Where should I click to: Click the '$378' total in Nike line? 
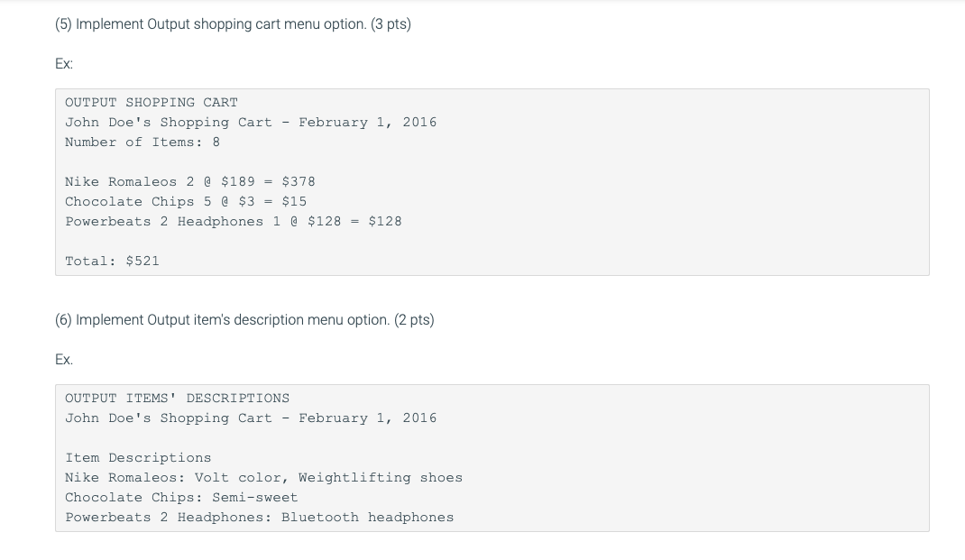[299, 182]
